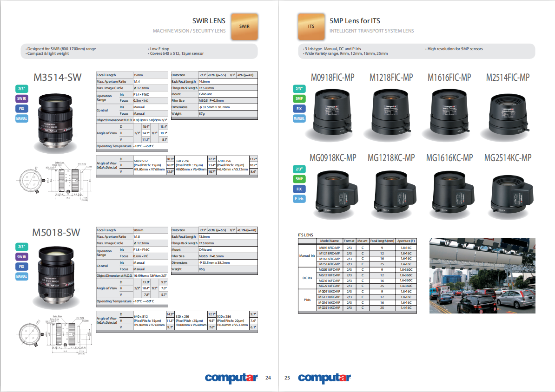Click the "Designed for SWIR (800-1700nm) range" bullet

coord(61,49)
